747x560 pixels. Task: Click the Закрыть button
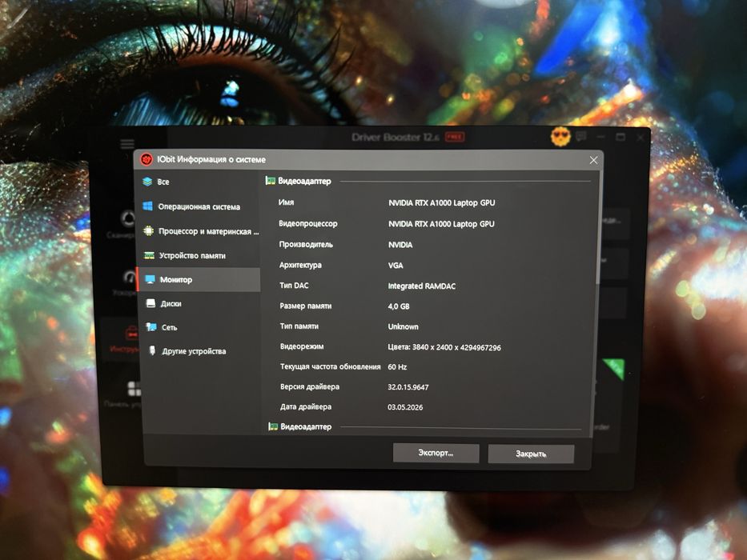531,454
